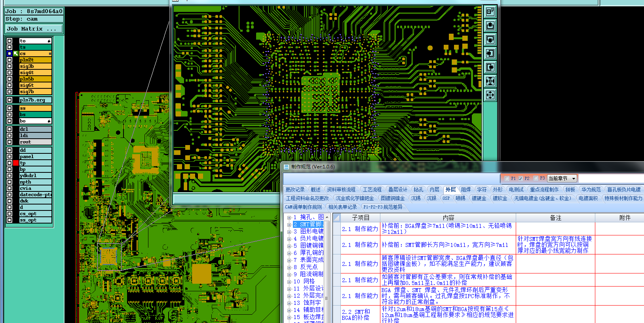644x323 pixels.
Task: Expand tree item 10 网格
Action: pyautogui.click(x=289, y=282)
